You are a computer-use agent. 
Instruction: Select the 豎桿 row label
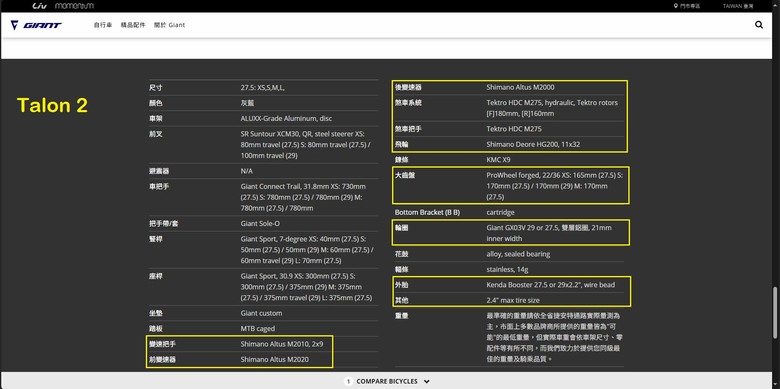click(x=155, y=239)
